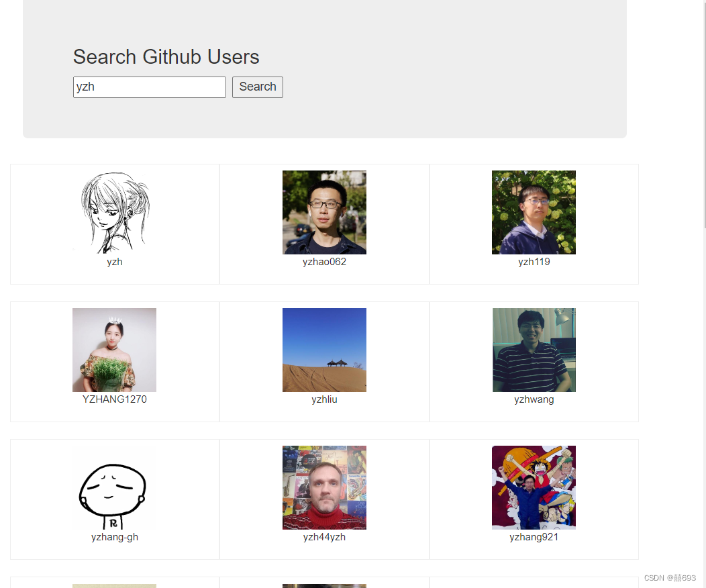Open the profile of user yzh44yzh

324,536
